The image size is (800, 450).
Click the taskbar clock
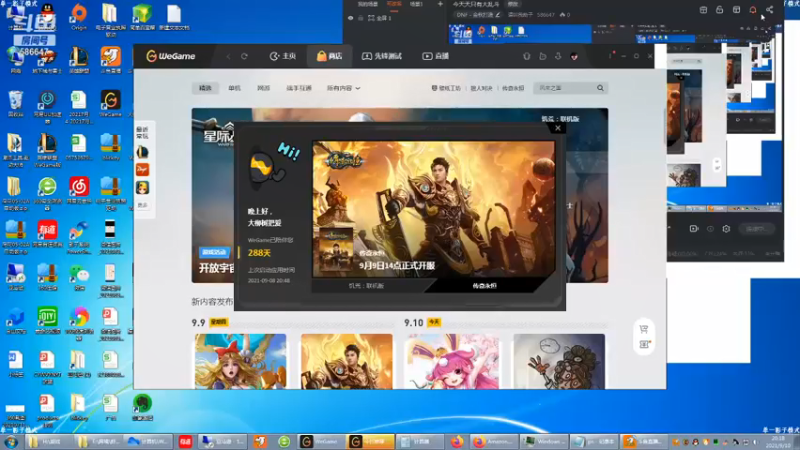point(779,442)
